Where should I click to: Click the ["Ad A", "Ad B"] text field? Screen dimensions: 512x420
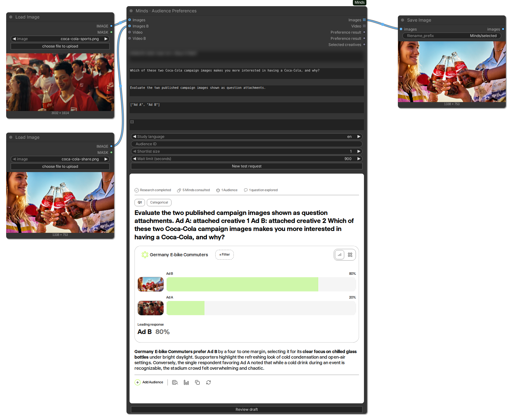coord(247,108)
